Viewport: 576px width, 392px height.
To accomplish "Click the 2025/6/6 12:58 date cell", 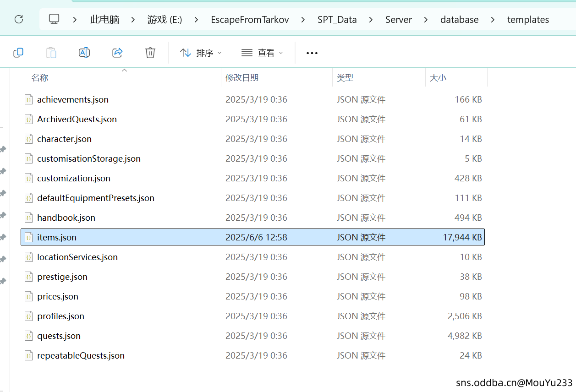I will pyautogui.click(x=256, y=237).
